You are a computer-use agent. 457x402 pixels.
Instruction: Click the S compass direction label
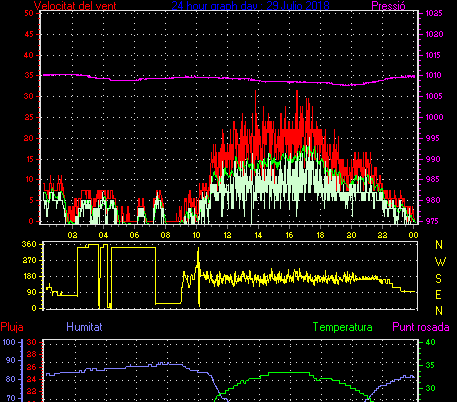point(439,278)
